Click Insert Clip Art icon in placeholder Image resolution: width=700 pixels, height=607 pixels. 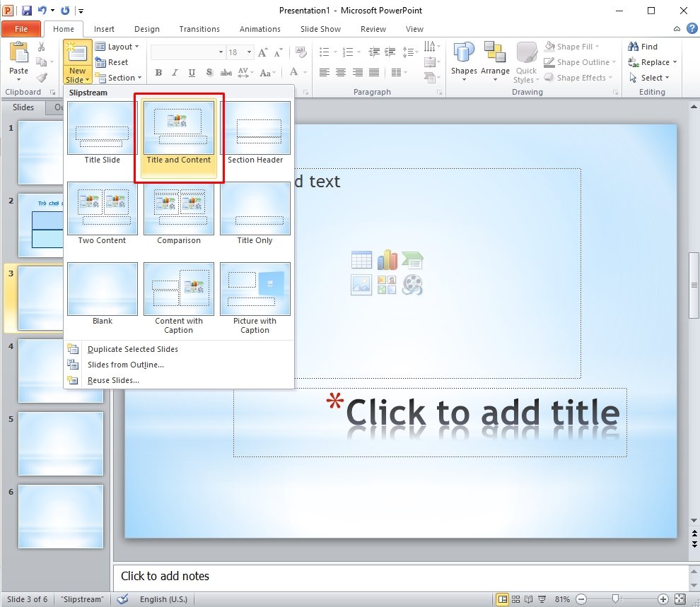point(387,285)
